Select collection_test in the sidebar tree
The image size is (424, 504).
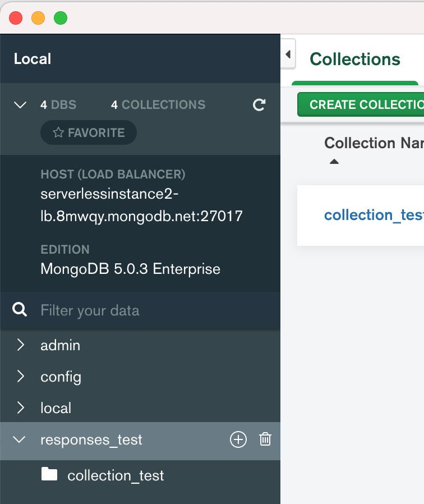(x=115, y=474)
